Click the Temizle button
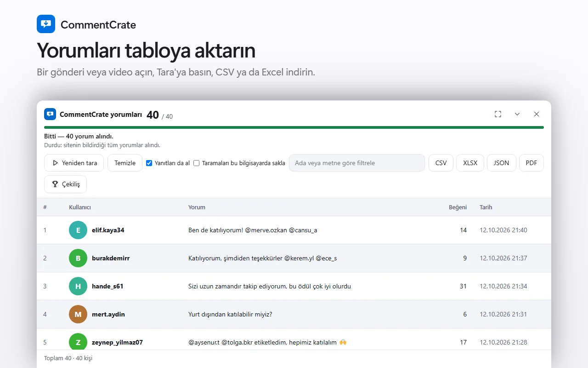The image size is (588, 368). pyautogui.click(x=125, y=163)
